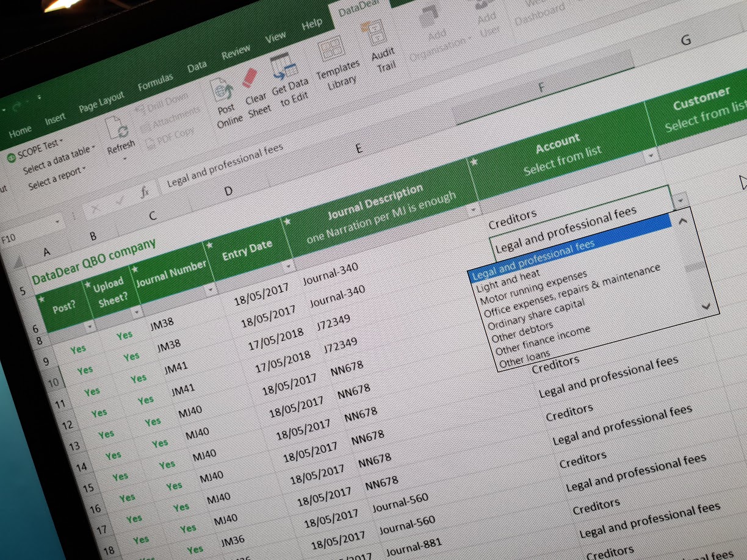This screenshot has height=560, width=747.
Task: Open Get Data to Edit
Action: 287,82
